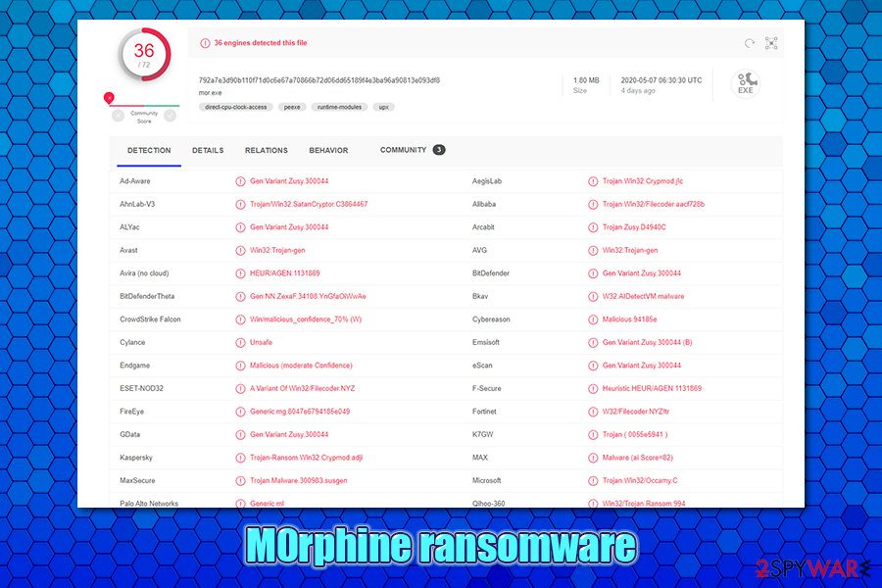This screenshot has width=882, height=588.
Task: Click the community score upvote icon
Action: pos(170,116)
